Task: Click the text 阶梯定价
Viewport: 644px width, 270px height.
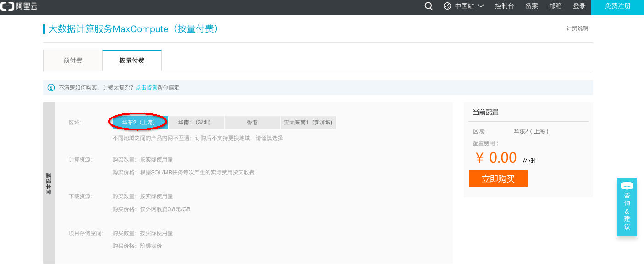Action: point(151,246)
